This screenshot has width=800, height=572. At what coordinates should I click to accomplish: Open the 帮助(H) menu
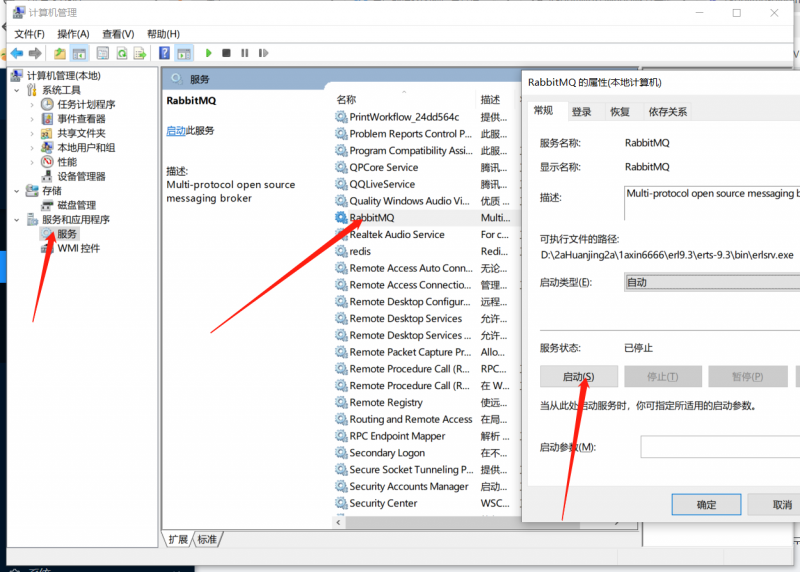coord(163,34)
